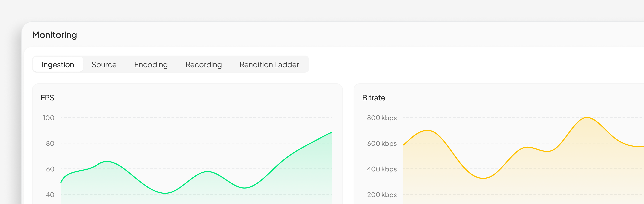Click the FPS chart title
The width and height of the screenshot is (644, 204).
click(x=47, y=98)
